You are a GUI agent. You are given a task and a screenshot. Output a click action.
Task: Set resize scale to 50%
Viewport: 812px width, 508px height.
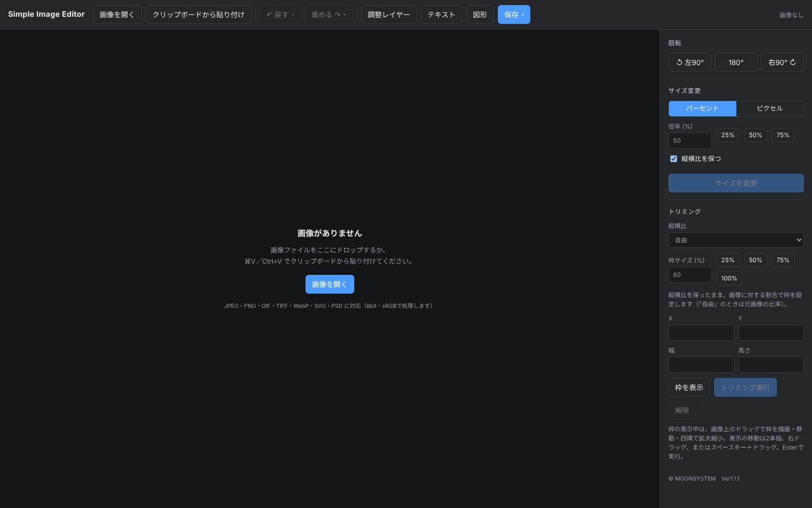(755, 135)
